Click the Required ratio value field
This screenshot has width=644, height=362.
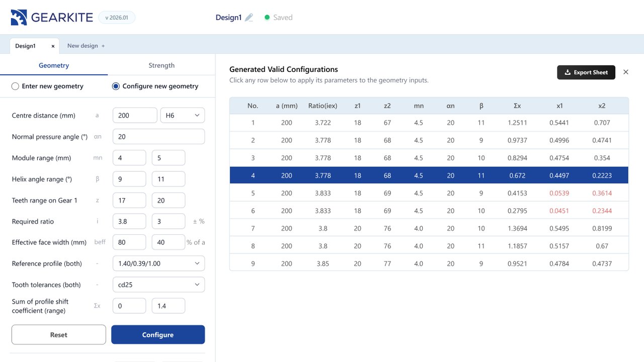[x=129, y=221]
